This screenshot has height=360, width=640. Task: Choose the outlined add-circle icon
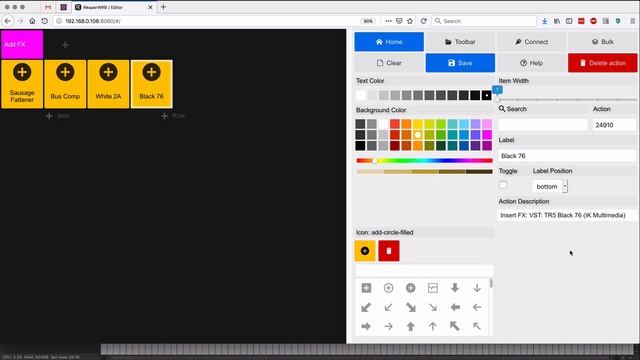388,288
